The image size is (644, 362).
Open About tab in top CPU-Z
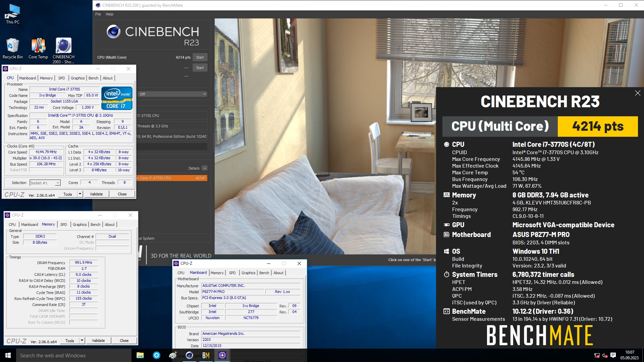pyautogui.click(x=108, y=78)
